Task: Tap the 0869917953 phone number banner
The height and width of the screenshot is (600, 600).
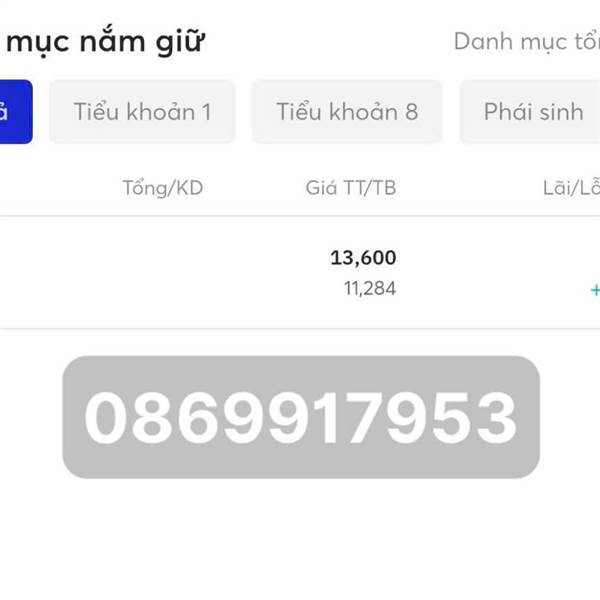Action: [x=301, y=417]
